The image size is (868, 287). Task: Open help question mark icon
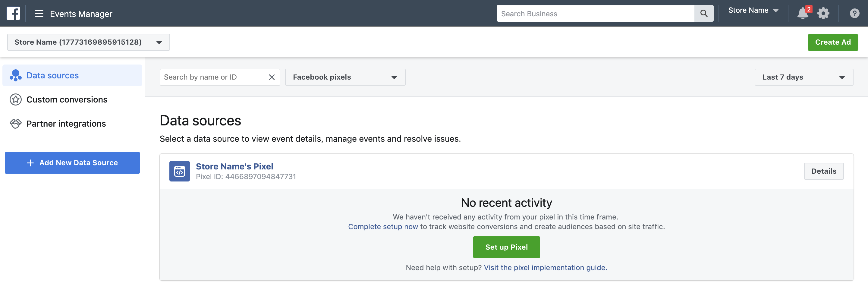[x=854, y=14]
